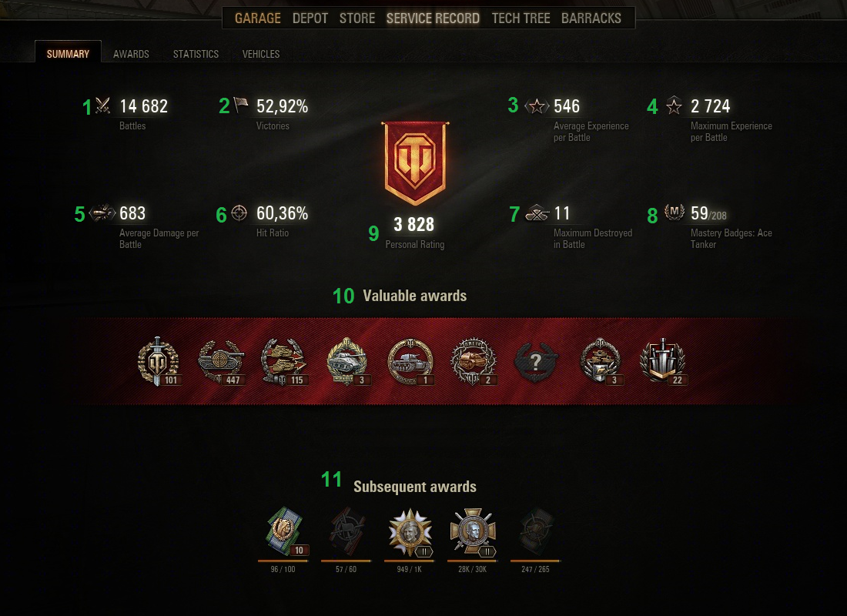Click the cross medal at 28K / 30K
This screenshot has height=616, width=847.
click(x=473, y=532)
